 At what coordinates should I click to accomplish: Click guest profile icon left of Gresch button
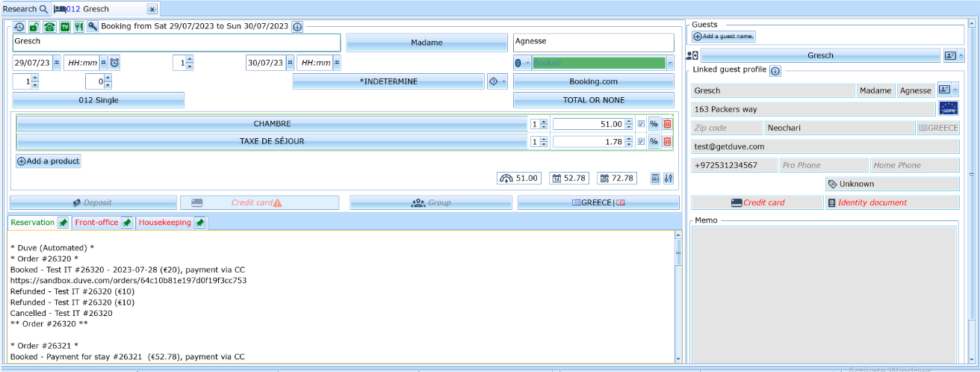(692, 55)
